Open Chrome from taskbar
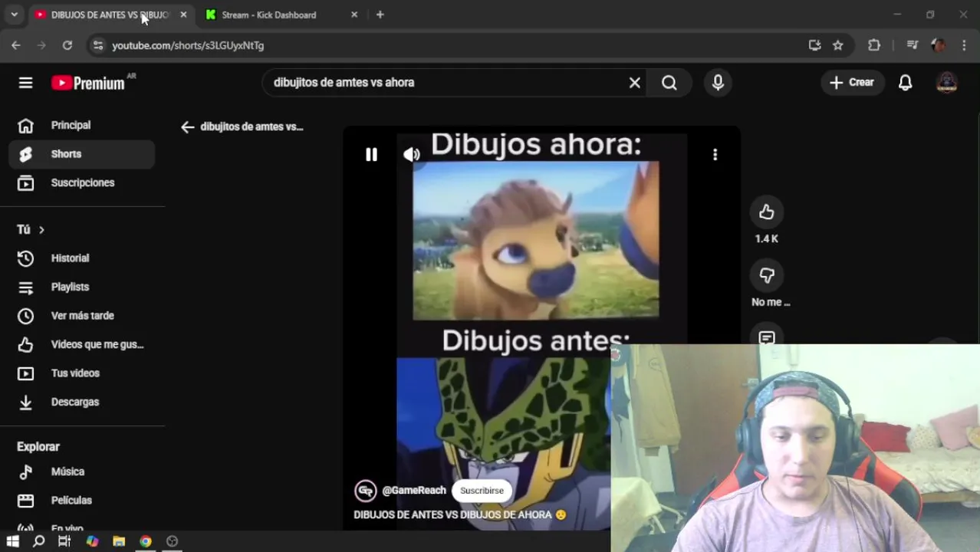This screenshot has height=552, width=980. coord(145,541)
